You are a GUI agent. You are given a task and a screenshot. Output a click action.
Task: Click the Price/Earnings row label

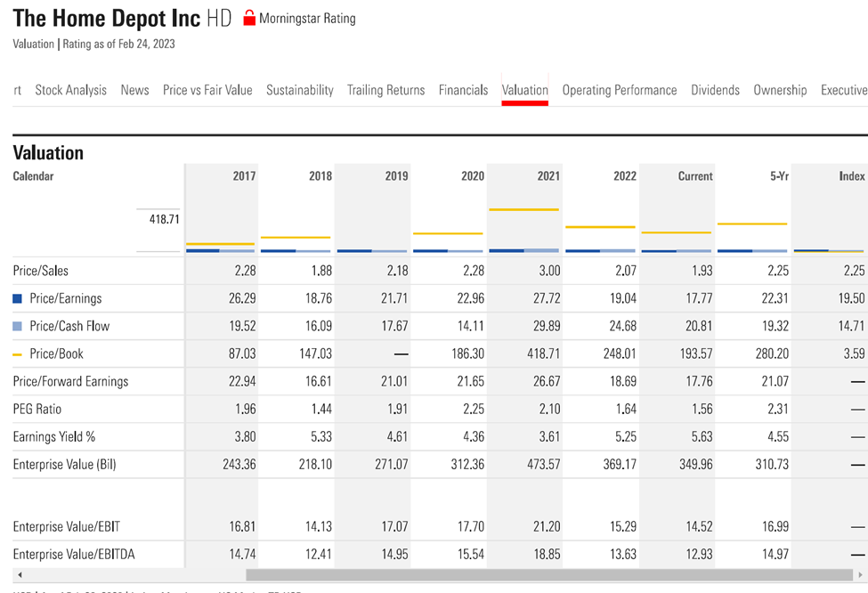(x=66, y=298)
